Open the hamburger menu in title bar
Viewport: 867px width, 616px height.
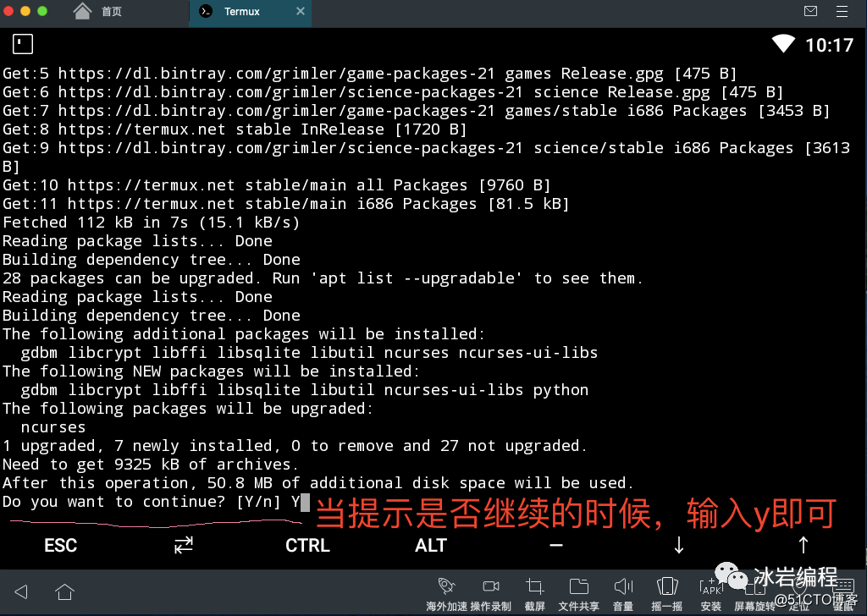pyautogui.click(x=842, y=11)
